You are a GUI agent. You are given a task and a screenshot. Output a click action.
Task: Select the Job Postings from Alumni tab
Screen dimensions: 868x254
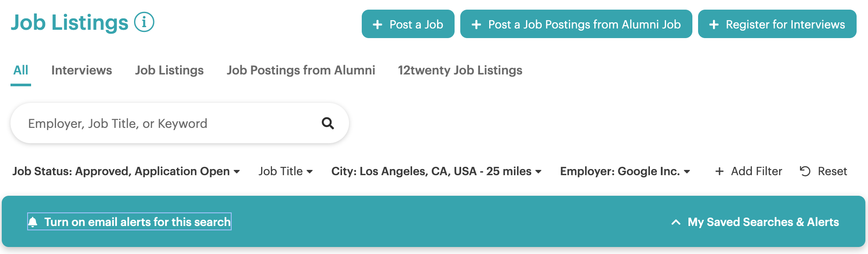[301, 70]
